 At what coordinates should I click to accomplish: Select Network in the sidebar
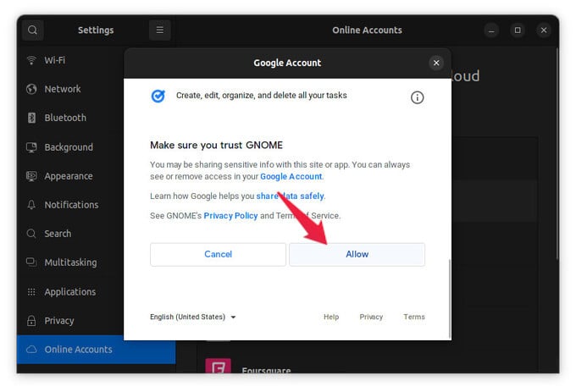69,89
